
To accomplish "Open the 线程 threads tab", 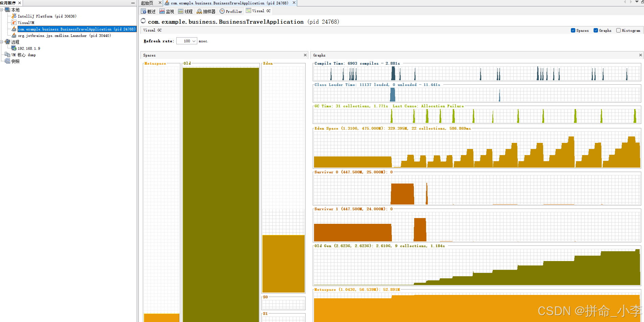I will (185, 11).
